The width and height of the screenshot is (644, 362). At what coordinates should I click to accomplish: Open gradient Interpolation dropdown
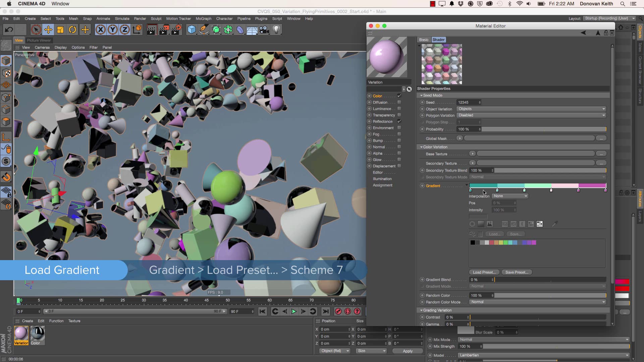510,196
